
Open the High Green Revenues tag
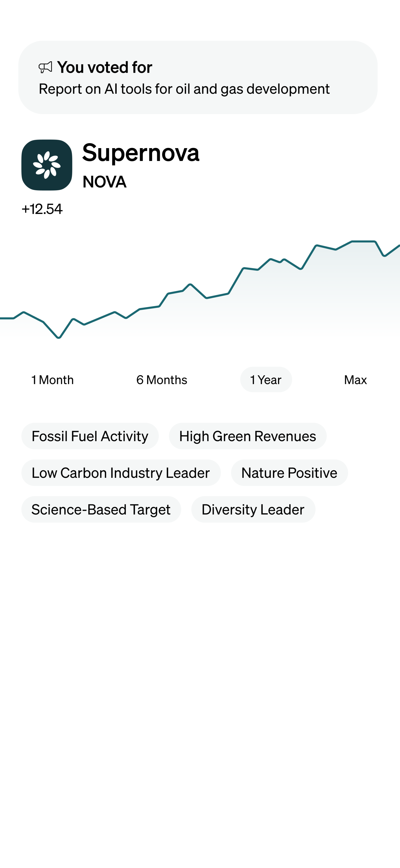[248, 436]
